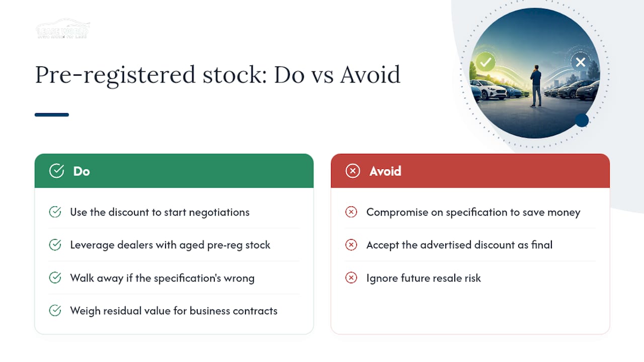Click the white checkmark icon in Do header

[x=56, y=171]
